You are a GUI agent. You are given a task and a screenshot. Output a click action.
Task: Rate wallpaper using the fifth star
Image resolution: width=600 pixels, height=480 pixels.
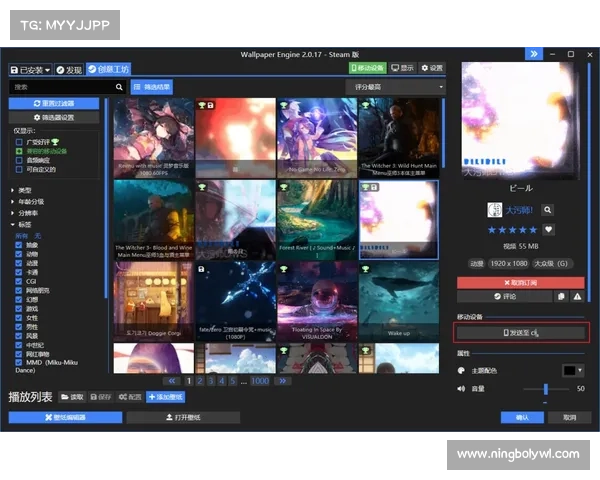[x=533, y=230]
